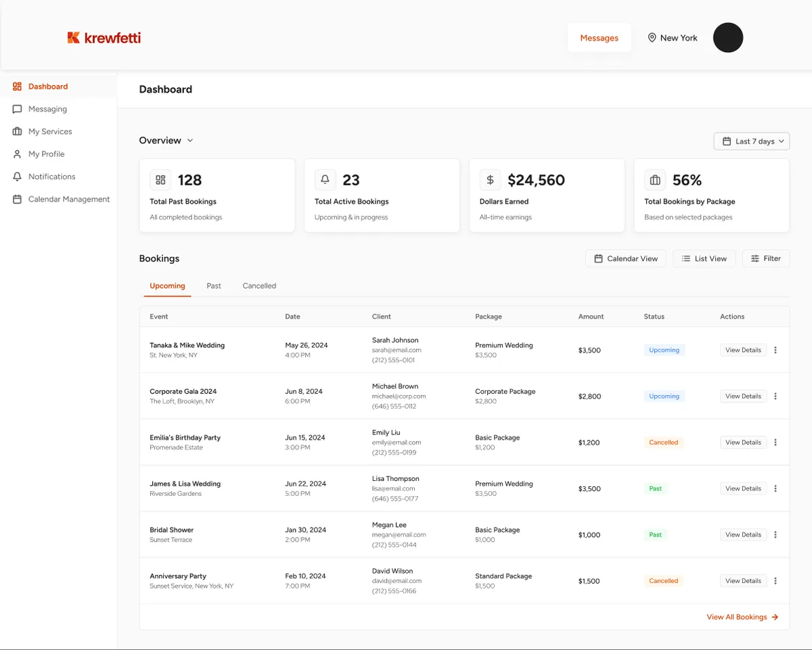This screenshot has height=650, width=812.
Task: Open more options for Anniversary Party row
Action: 775,580
